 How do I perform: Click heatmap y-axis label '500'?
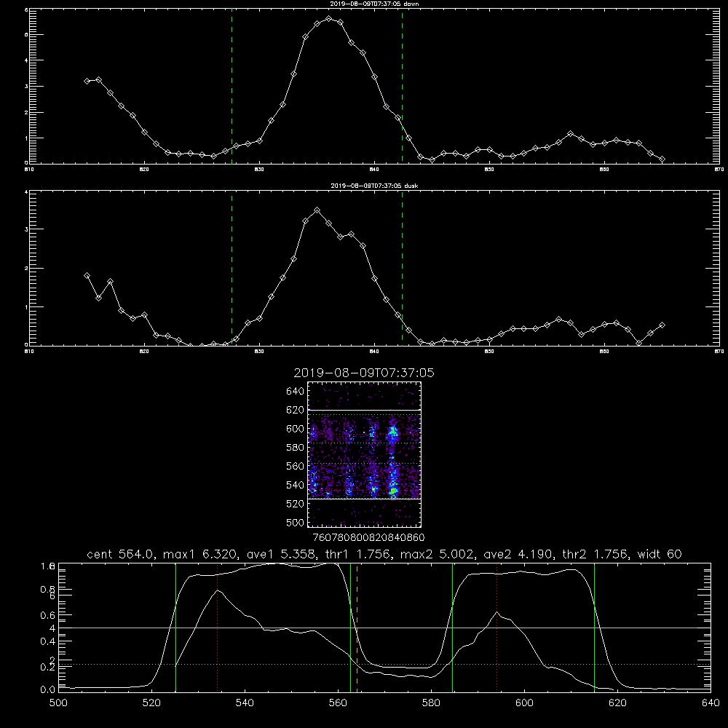coord(296,522)
